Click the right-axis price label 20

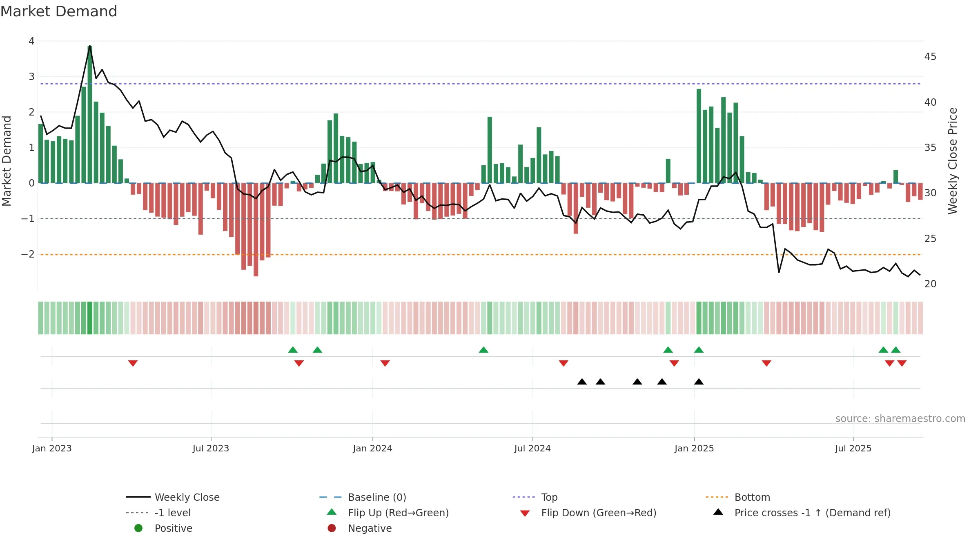click(930, 284)
